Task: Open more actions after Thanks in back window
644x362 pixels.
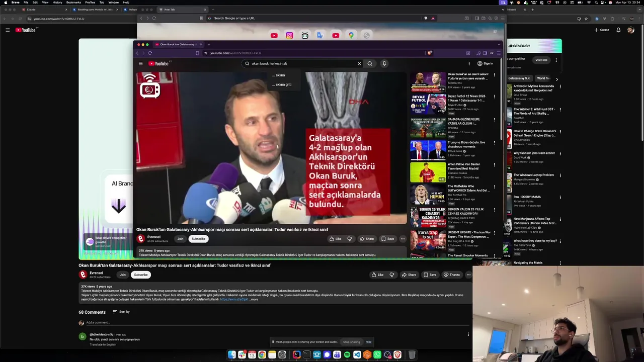Action: click(x=468, y=275)
